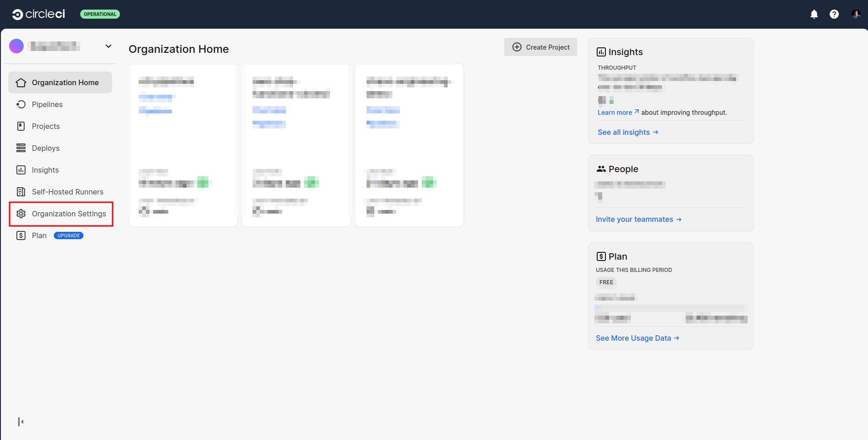Switch to Organization Home in the sidebar
The image size is (868, 440).
[65, 82]
